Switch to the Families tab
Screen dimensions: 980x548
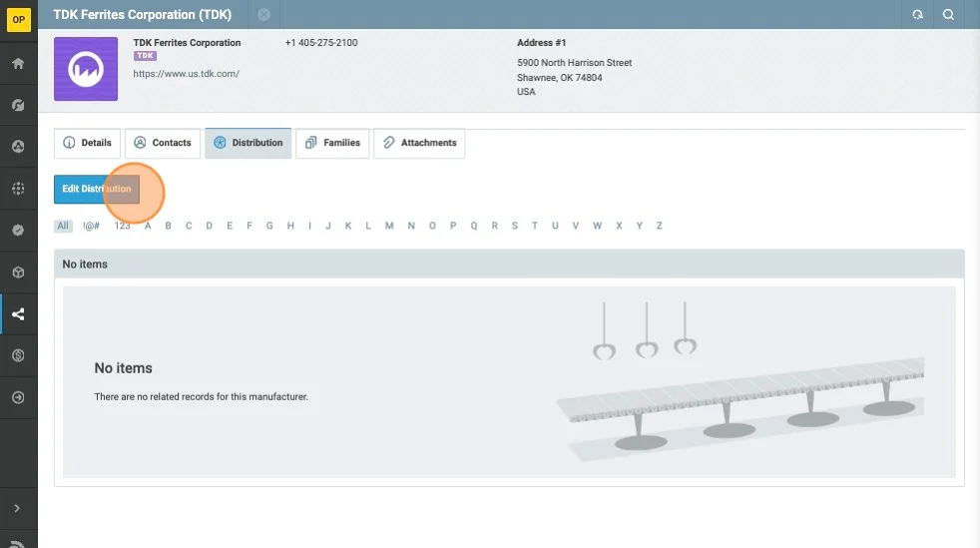pos(332,143)
